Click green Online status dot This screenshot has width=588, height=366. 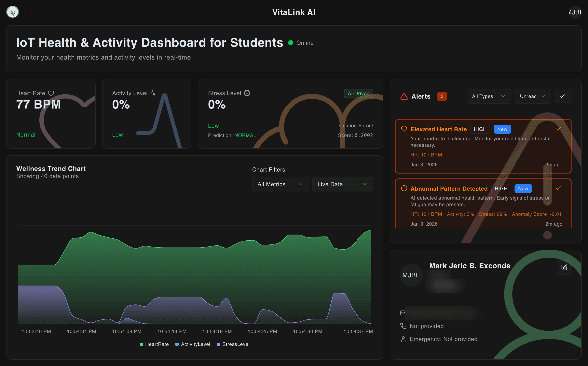[291, 43]
